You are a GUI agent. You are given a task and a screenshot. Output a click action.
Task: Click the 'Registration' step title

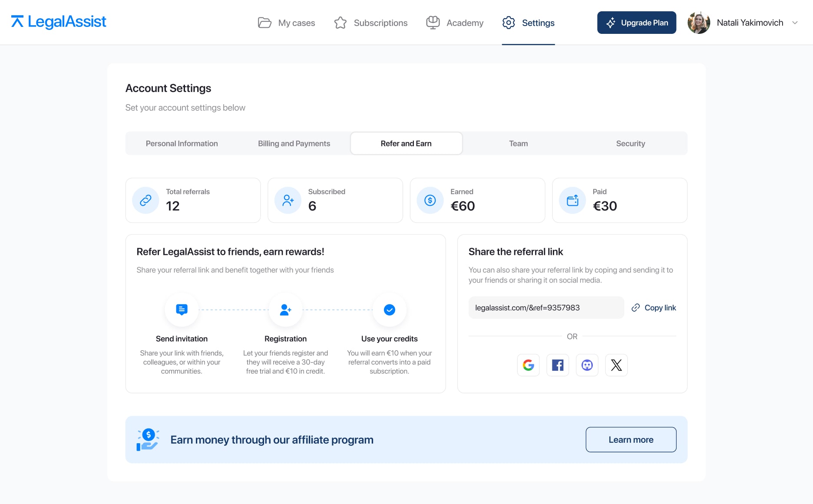[285, 339]
